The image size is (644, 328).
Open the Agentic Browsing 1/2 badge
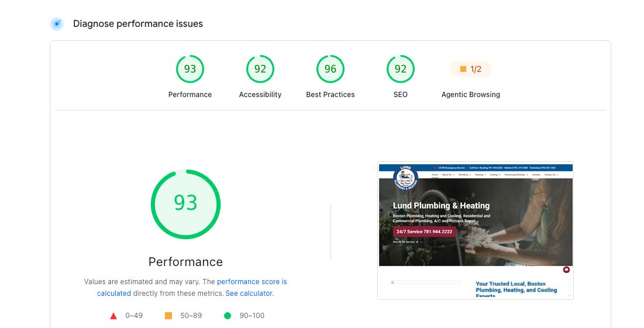471,69
